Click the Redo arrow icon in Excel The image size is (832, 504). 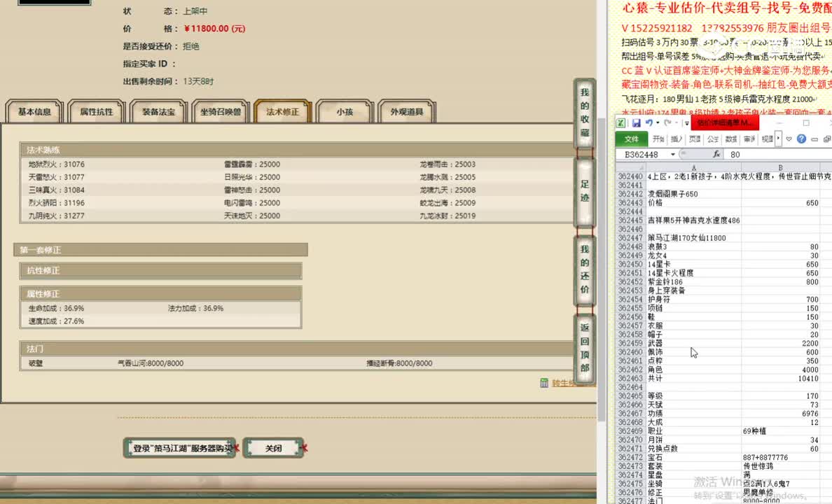[667, 122]
